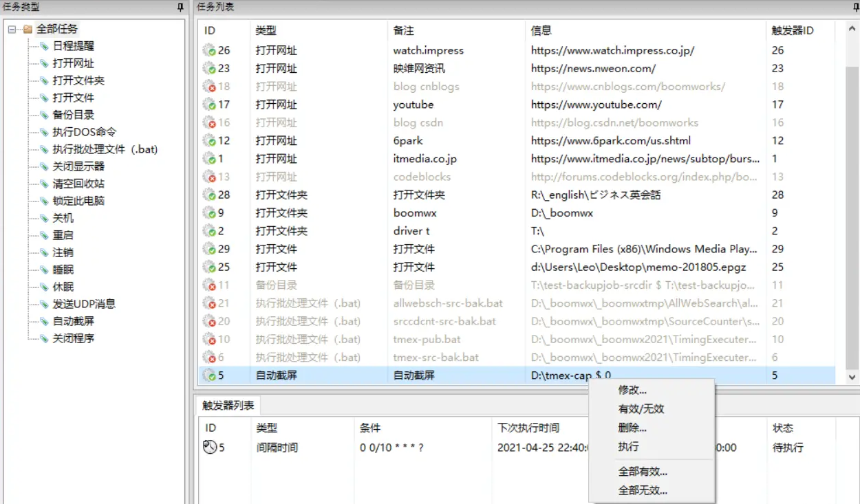Click the status icon of youtube task 17

209,105
